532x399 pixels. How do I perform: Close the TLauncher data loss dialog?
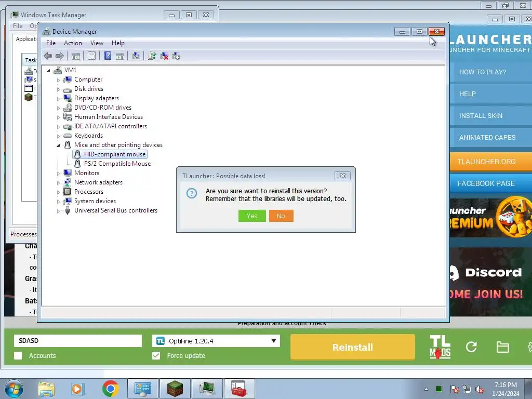(x=342, y=176)
